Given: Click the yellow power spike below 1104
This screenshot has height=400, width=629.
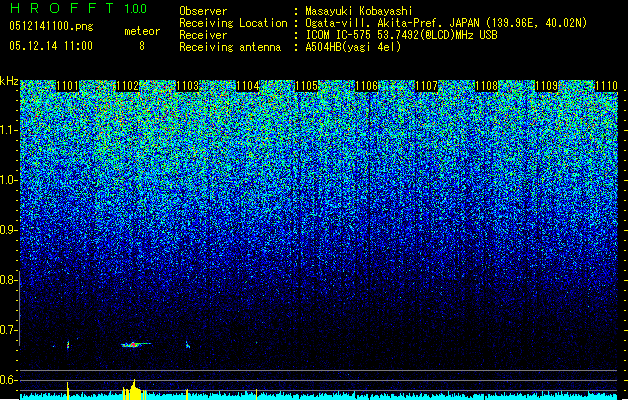Looking at the screenshot, I should [256, 394].
